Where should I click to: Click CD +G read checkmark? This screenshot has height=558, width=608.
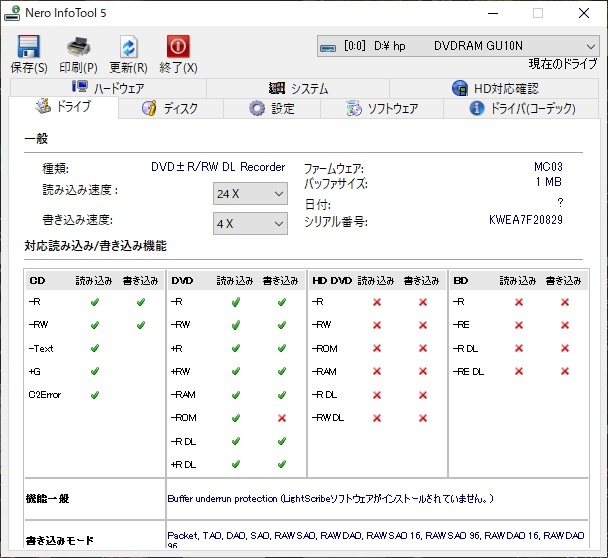point(95,371)
